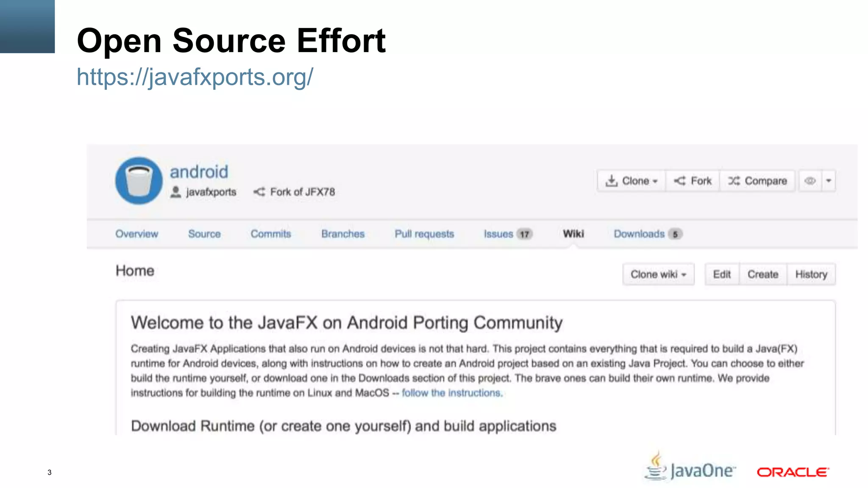Click the History button
868x488 pixels.
[811, 274]
